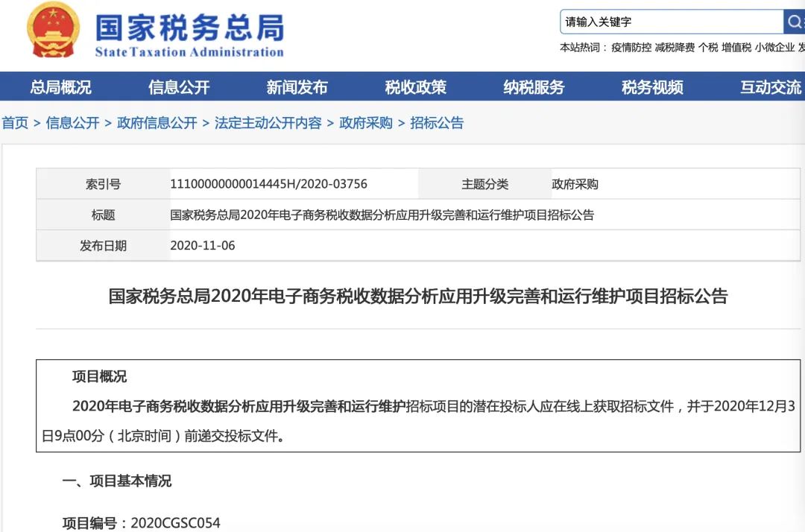Select the 个税 hot word link
This screenshot has width=805, height=532.
tap(708, 47)
